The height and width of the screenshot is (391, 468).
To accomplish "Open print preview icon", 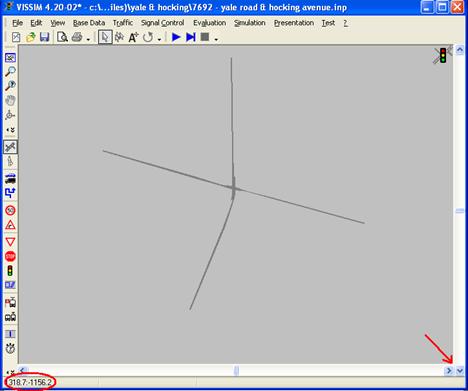I will [x=62, y=37].
